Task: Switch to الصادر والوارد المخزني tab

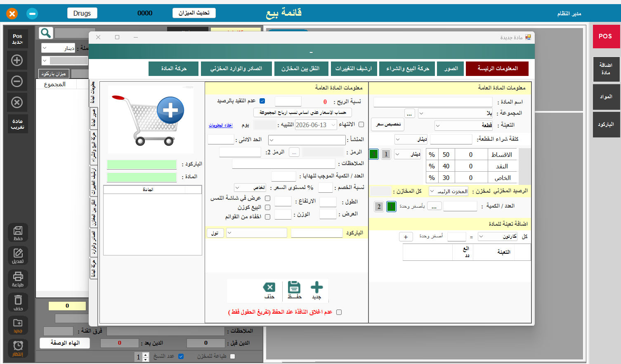Action: (x=236, y=69)
